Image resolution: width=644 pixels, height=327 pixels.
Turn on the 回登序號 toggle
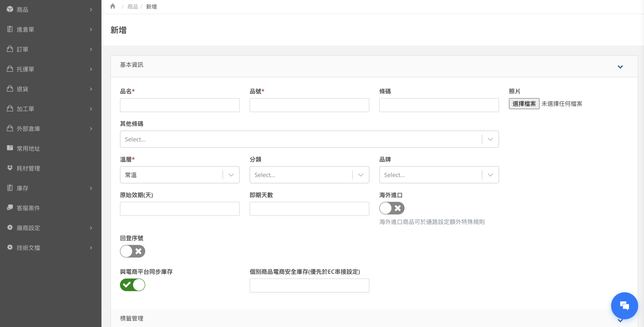132,251
